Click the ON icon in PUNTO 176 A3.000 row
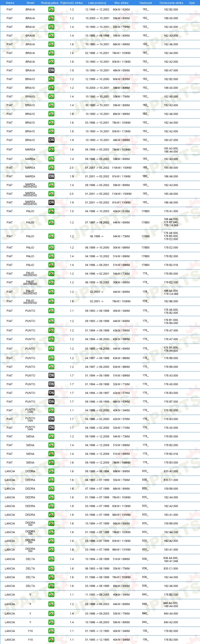 click(x=51, y=375)
